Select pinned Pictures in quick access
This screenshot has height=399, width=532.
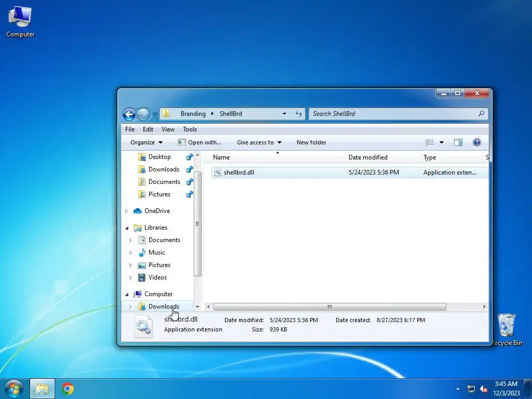pos(159,194)
